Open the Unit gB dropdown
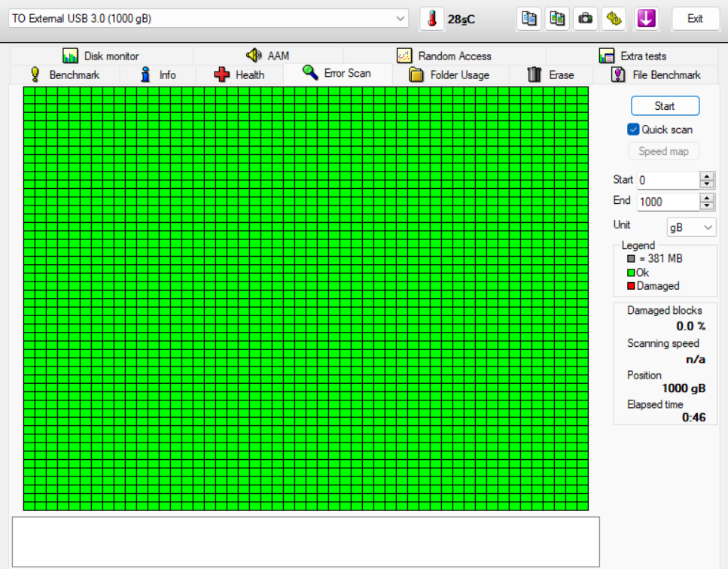Screen dimensions: 728x569 691,227
